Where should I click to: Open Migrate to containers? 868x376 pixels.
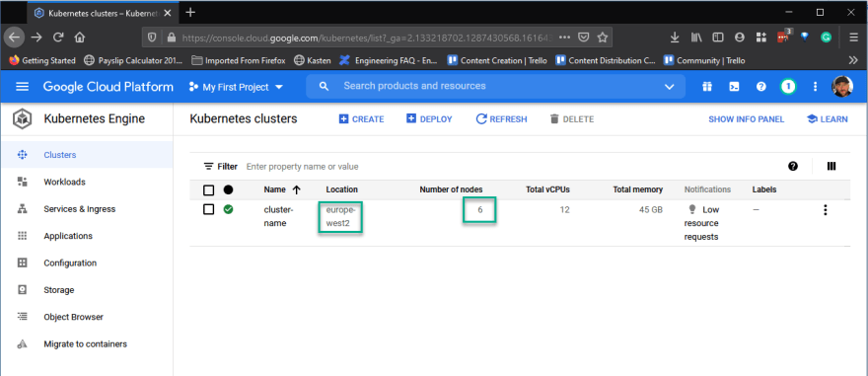click(x=87, y=343)
